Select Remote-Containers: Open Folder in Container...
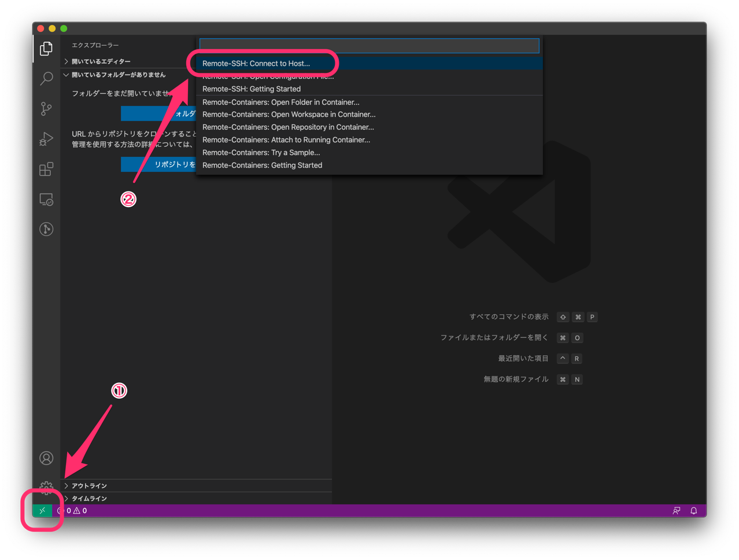Image resolution: width=739 pixels, height=560 pixels. coord(369,102)
